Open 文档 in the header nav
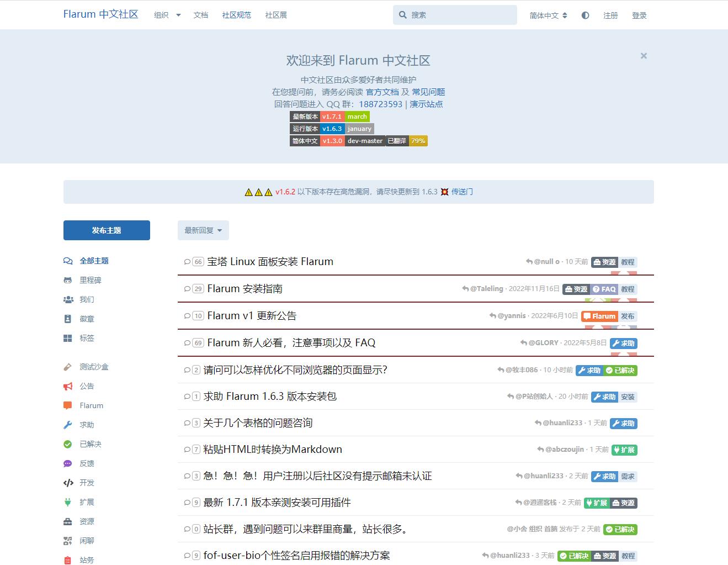The image size is (728, 565). 201,15
